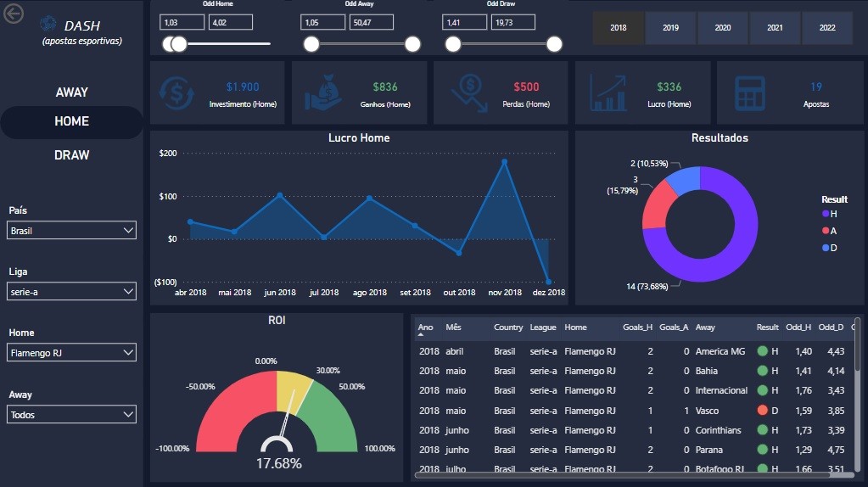Image resolution: width=868 pixels, height=487 pixels.
Task: Click the soccer ball DASH logo
Action: (50, 25)
